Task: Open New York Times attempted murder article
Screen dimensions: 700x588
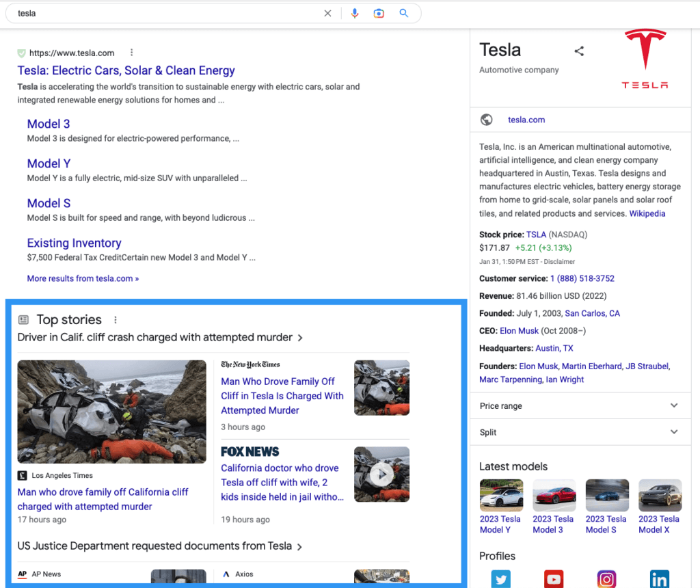Action: click(282, 396)
